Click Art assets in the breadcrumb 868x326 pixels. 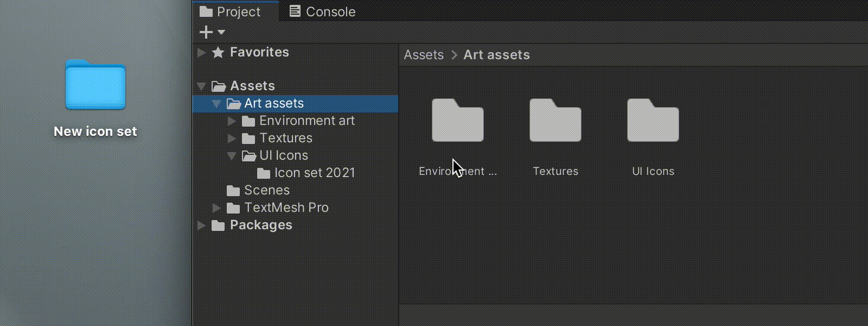tap(496, 55)
